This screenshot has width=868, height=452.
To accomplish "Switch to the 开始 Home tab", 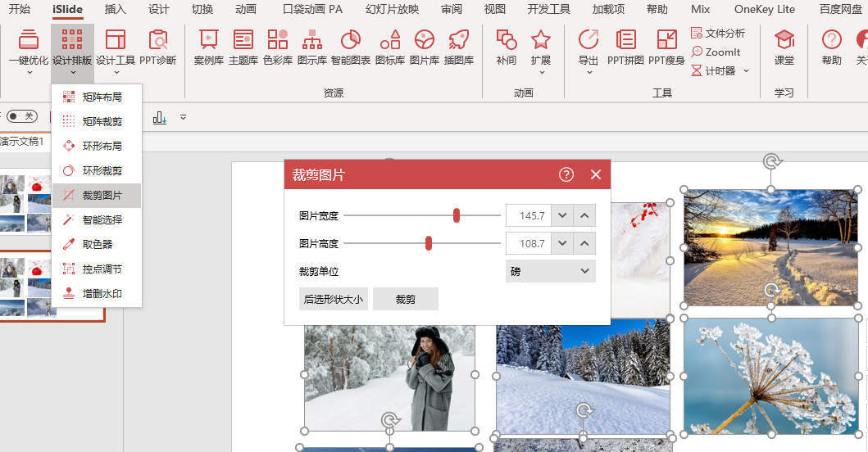I will [20, 9].
